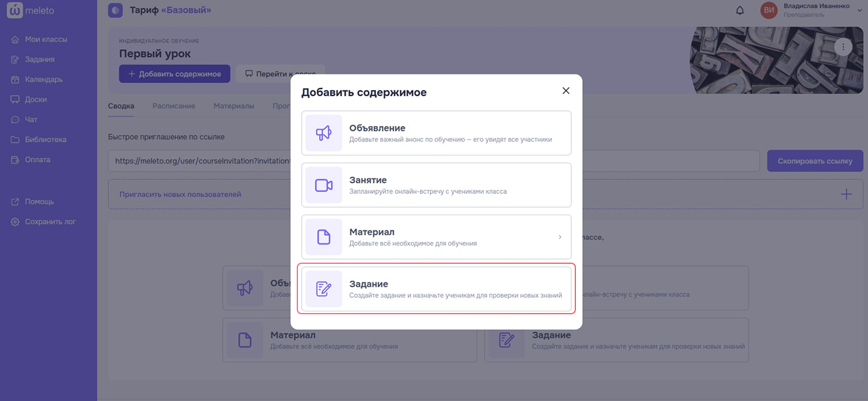Open the Оплата section
The width and height of the screenshot is (868, 401).
(14, 159)
